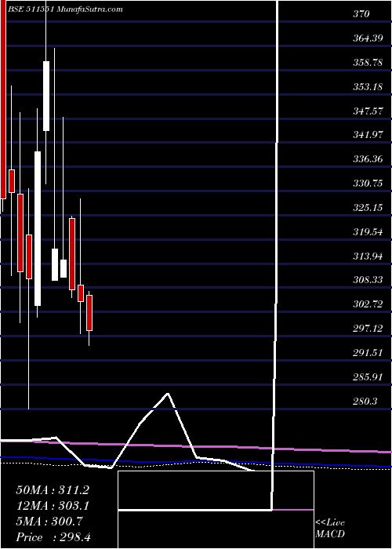Click the last red candlestick on chart
Screen dimensions: 392x549
pyautogui.click(x=89, y=313)
